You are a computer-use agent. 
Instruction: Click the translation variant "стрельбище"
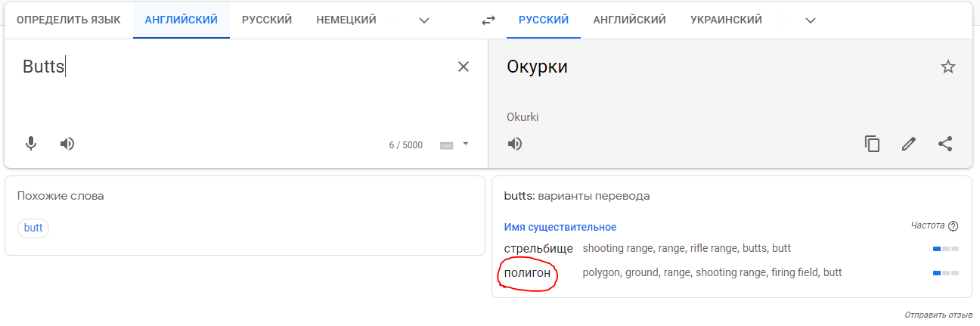[x=538, y=249]
